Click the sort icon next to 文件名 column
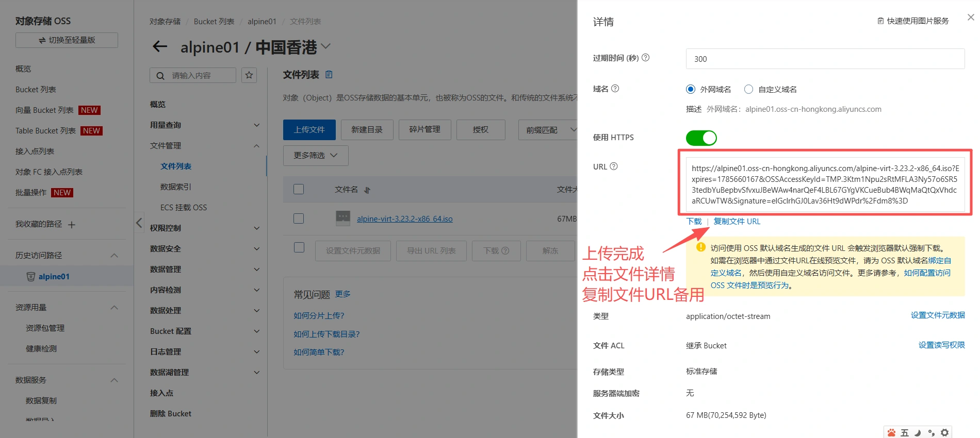980x438 pixels. 367,190
